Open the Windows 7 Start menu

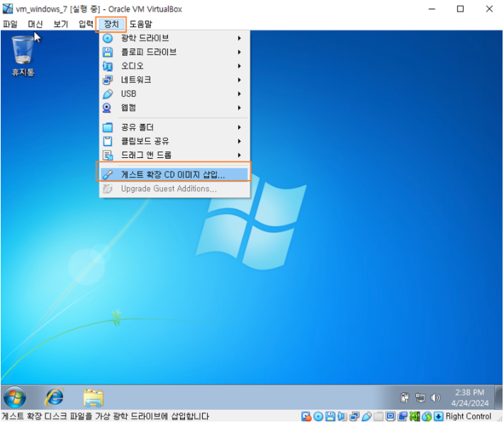[14, 397]
